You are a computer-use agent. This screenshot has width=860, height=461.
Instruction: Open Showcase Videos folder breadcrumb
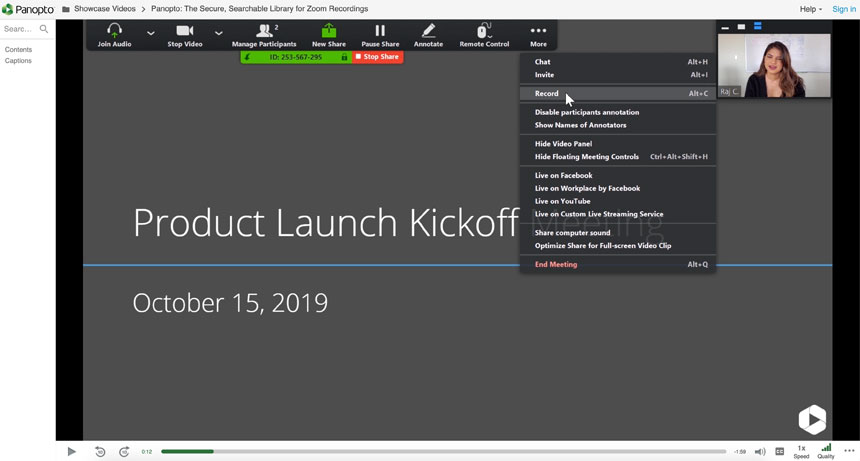(x=104, y=9)
